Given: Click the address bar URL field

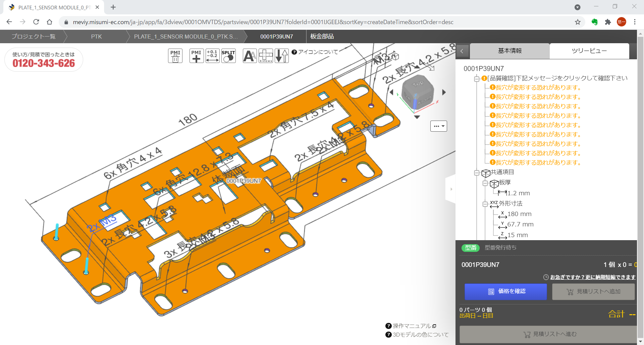Looking at the screenshot, I should 263,22.
